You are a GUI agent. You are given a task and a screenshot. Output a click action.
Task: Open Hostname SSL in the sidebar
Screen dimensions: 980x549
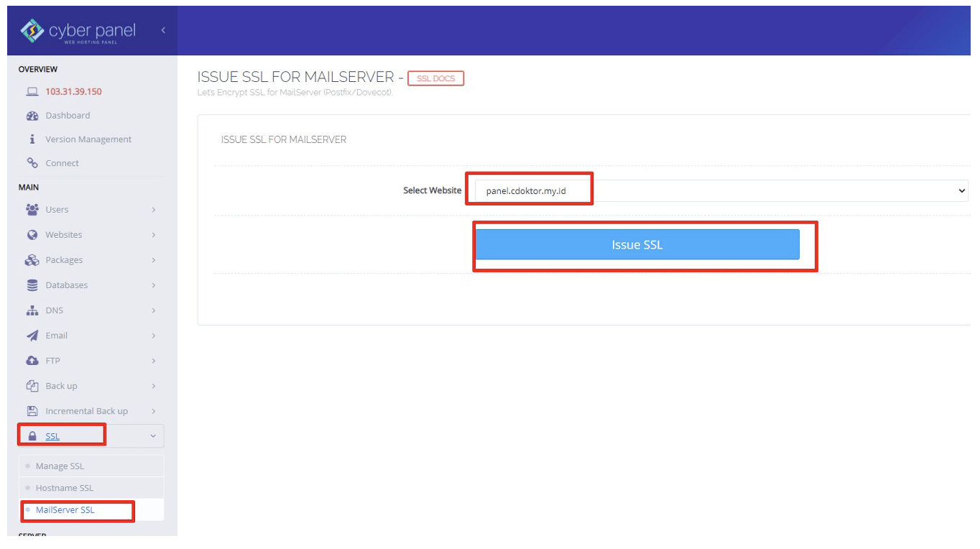coord(65,487)
